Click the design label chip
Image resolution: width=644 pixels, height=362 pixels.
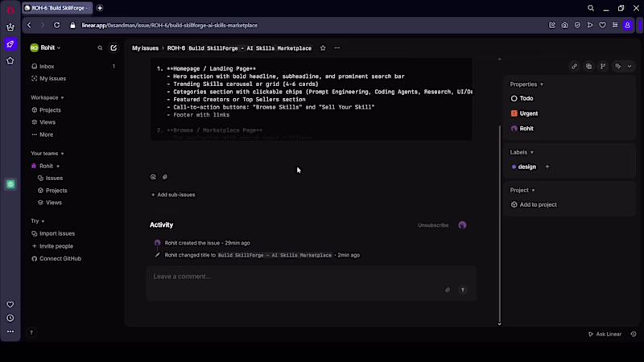524,167
